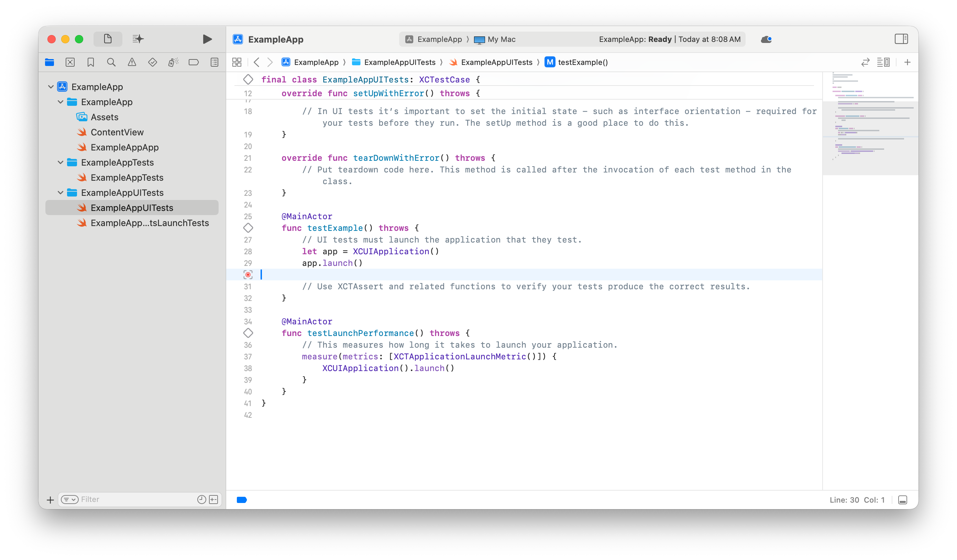The height and width of the screenshot is (560, 957).
Task: Open the Report navigator
Action: pyautogui.click(x=214, y=62)
